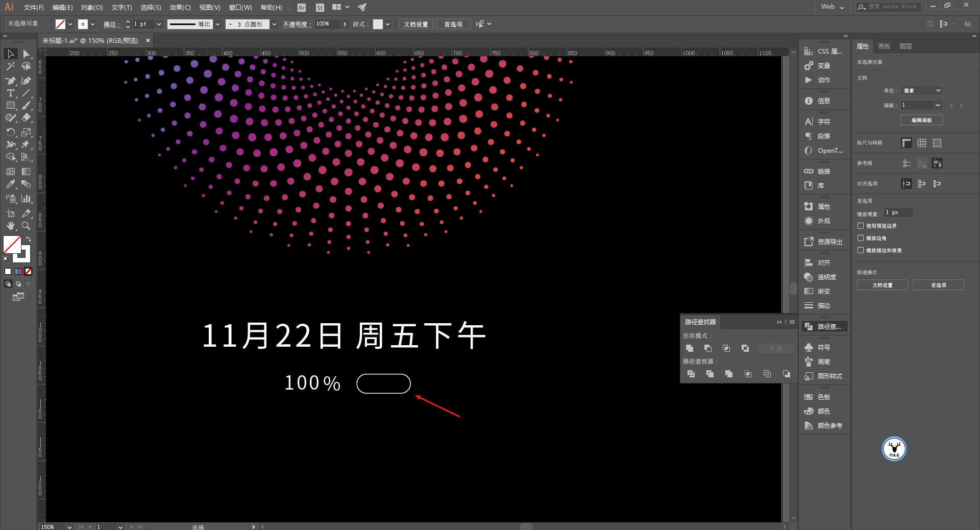Select the Pen tool

tap(10, 81)
